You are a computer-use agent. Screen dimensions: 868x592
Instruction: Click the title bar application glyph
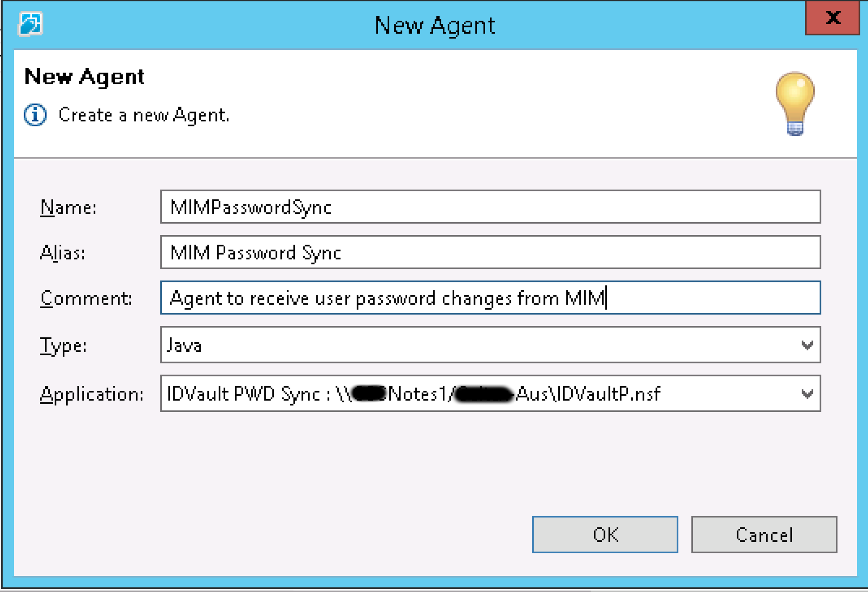pyautogui.click(x=31, y=23)
